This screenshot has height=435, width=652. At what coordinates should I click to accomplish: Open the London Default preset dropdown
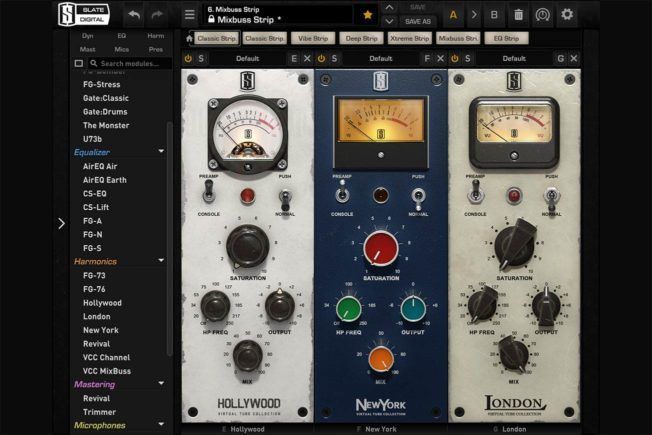[x=514, y=59]
